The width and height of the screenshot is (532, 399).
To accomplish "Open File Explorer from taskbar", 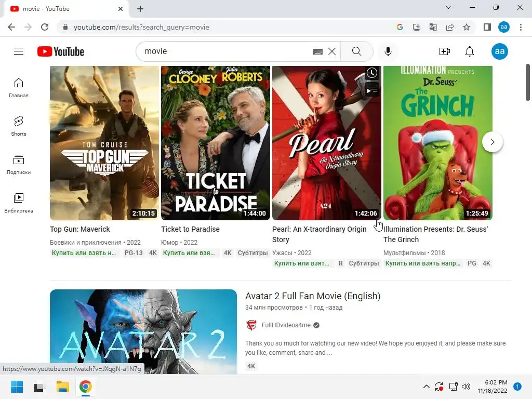I will [63, 387].
